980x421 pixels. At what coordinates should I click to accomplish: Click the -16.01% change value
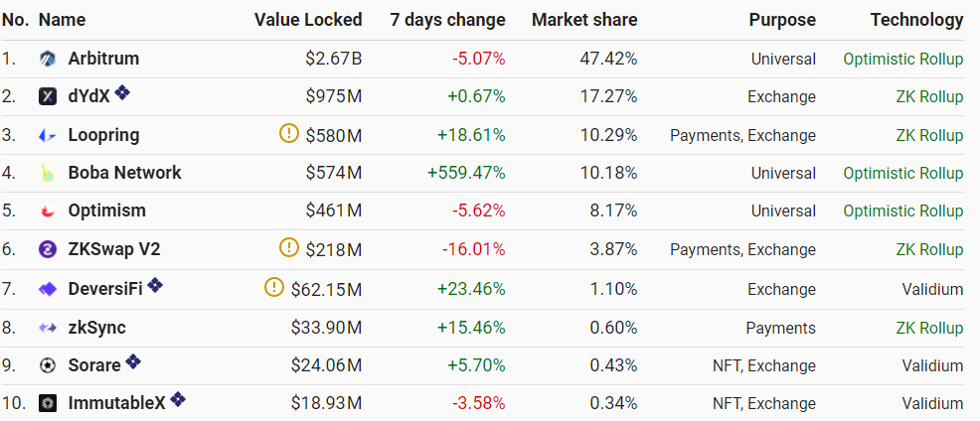tap(474, 250)
